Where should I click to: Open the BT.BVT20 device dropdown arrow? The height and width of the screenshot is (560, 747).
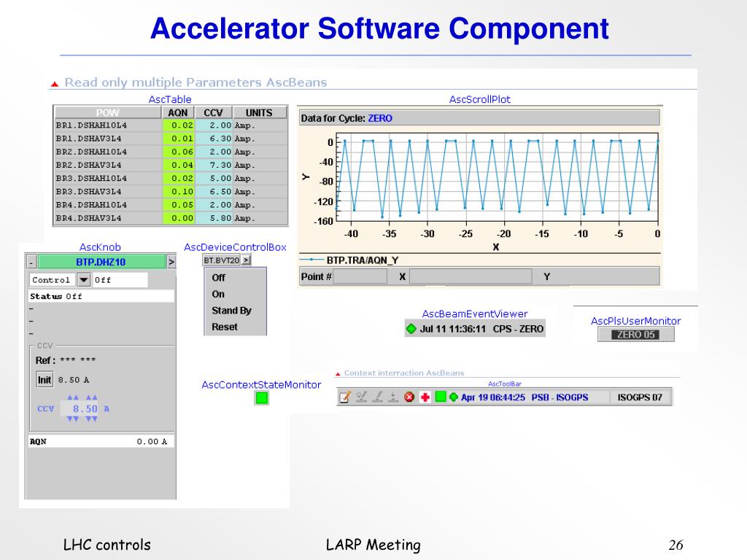pyautogui.click(x=246, y=260)
